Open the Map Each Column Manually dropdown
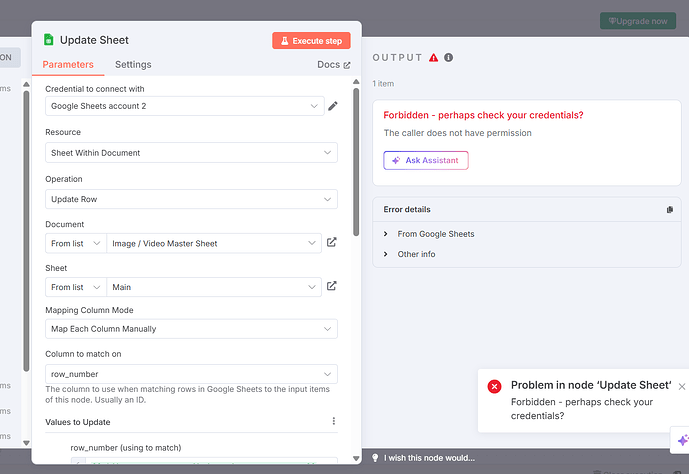This screenshot has height=474, width=689. pyautogui.click(x=191, y=329)
